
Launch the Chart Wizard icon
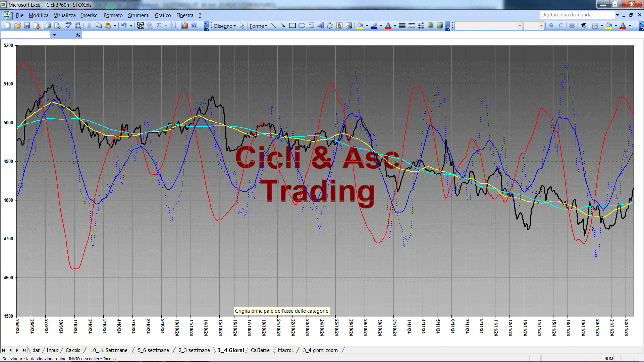(x=184, y=25)
